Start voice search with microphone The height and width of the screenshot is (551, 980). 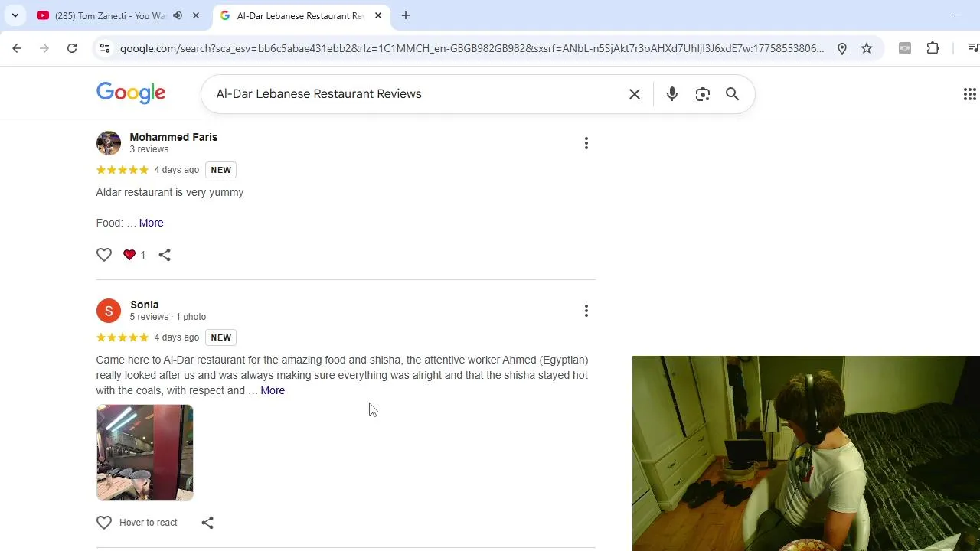(672, 94)
